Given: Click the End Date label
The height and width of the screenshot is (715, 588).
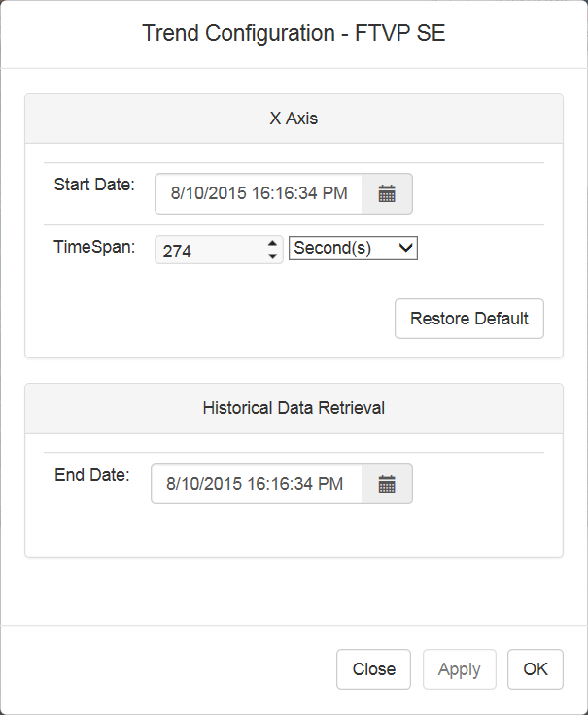Looking at the screenshot, I should 91,474.
